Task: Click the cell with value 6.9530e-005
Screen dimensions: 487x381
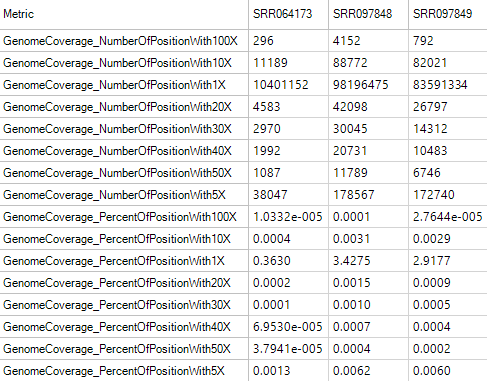Action: [x=288, y=327]
